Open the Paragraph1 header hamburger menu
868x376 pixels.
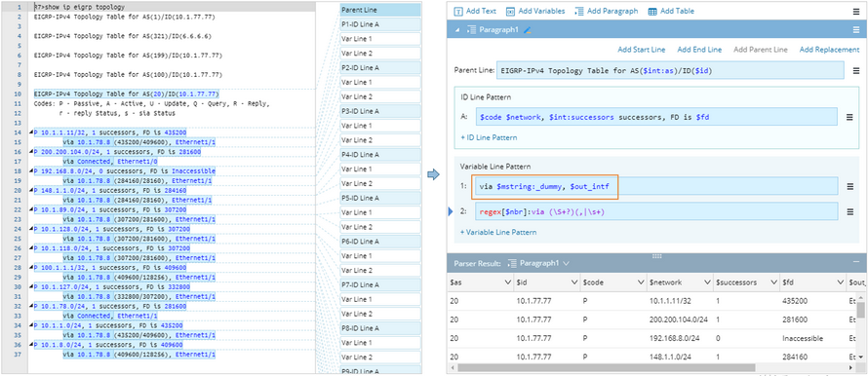point(855,30)
